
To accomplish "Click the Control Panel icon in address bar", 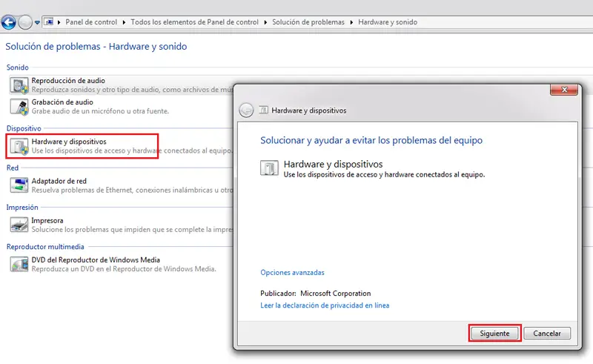I will (x=49, y=22).
